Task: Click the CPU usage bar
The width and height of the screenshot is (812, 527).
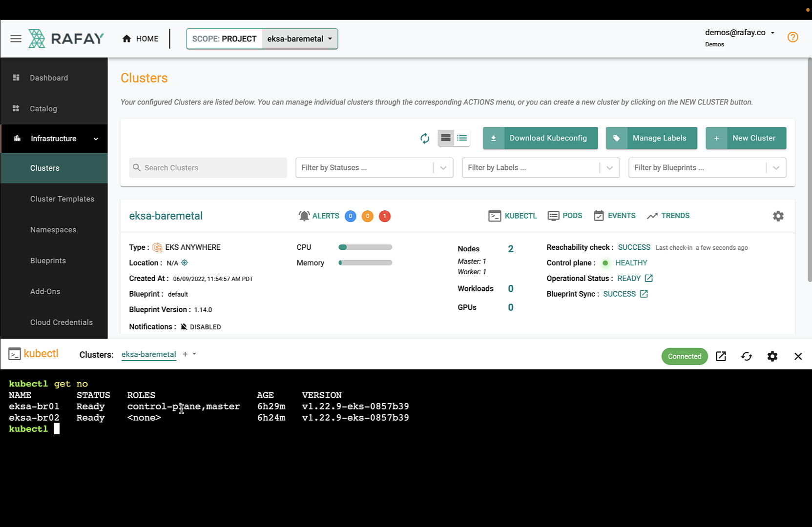Action: pyautogui.click(x=365, y=247)
